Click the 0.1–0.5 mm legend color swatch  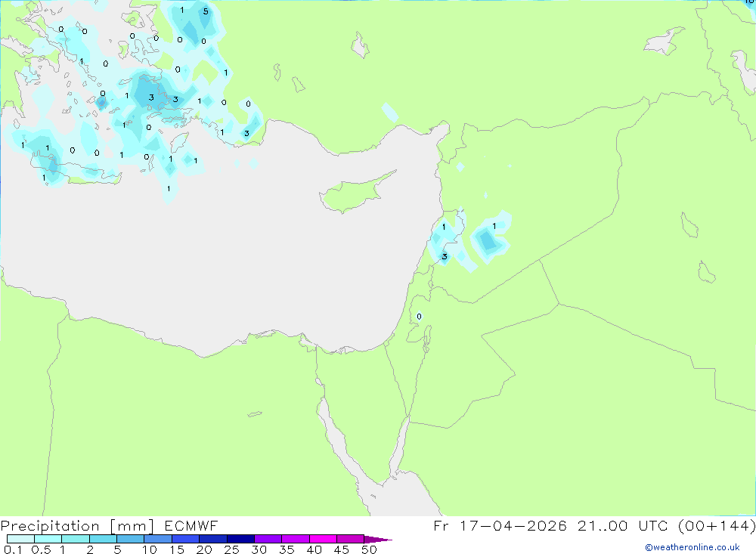[x=20, y=539]
